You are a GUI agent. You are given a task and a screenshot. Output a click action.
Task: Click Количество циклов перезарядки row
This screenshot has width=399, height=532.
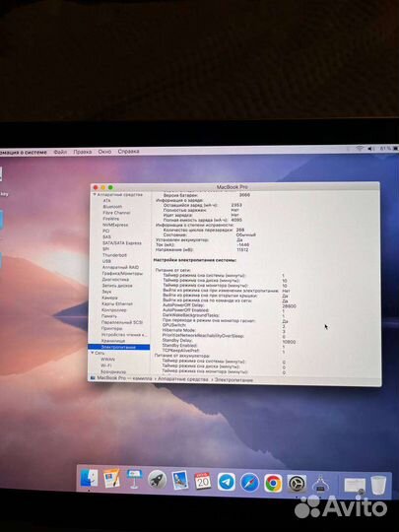click(204, 230)
